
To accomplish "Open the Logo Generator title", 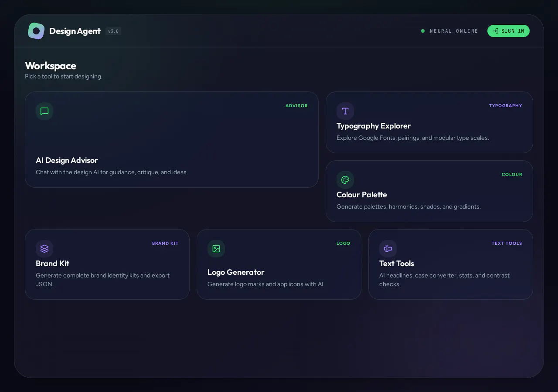I will pyautogui.click(x=236, y=272).
